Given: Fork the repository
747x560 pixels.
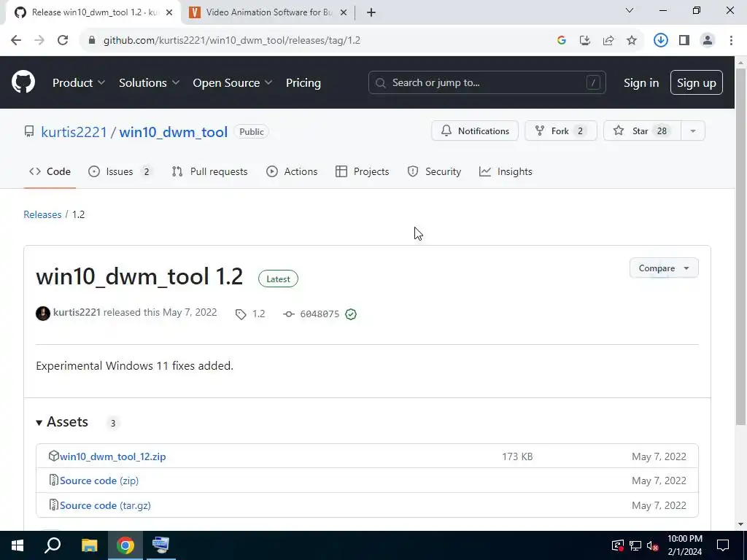Looking at the screenshot, I should point(561,131).
